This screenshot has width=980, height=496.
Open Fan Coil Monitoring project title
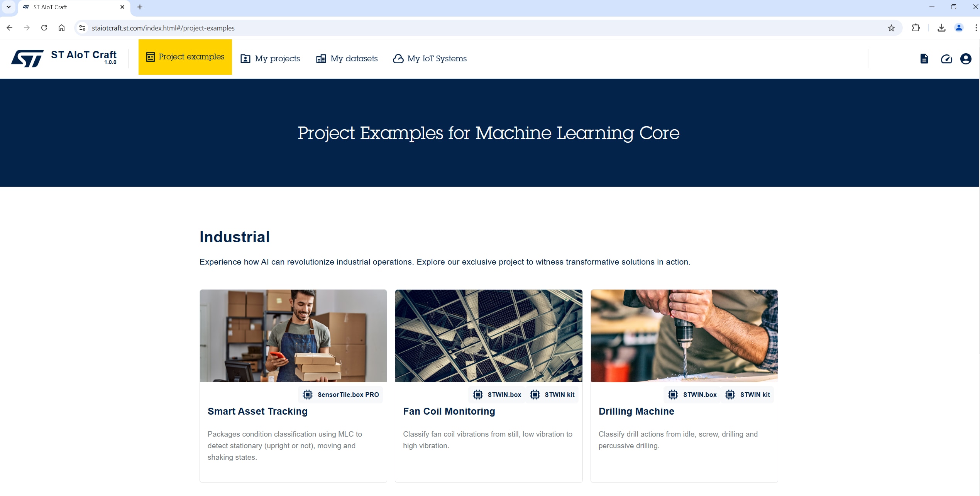(449, 411)
